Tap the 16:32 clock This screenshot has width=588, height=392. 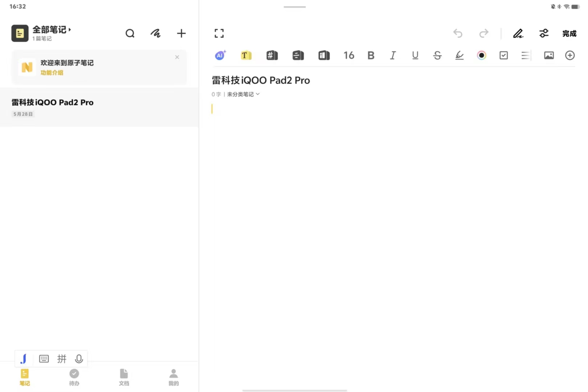click(x=17, y=7)
